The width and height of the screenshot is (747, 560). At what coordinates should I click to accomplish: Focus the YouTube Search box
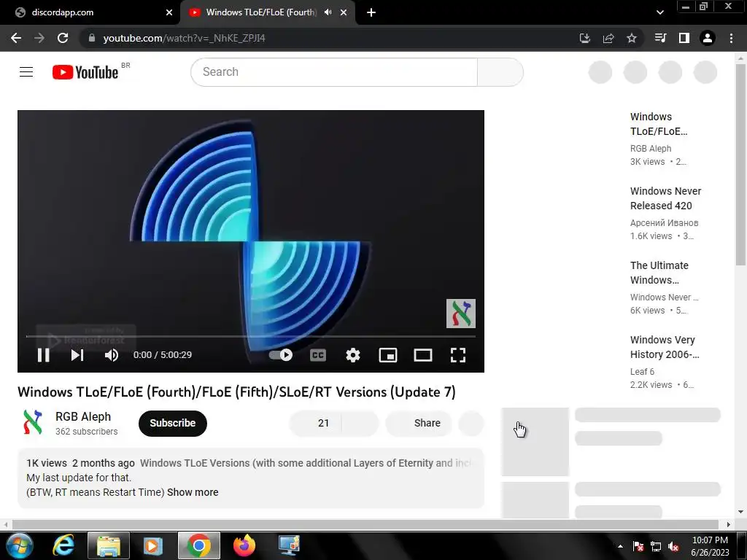(x=334, y=72)
